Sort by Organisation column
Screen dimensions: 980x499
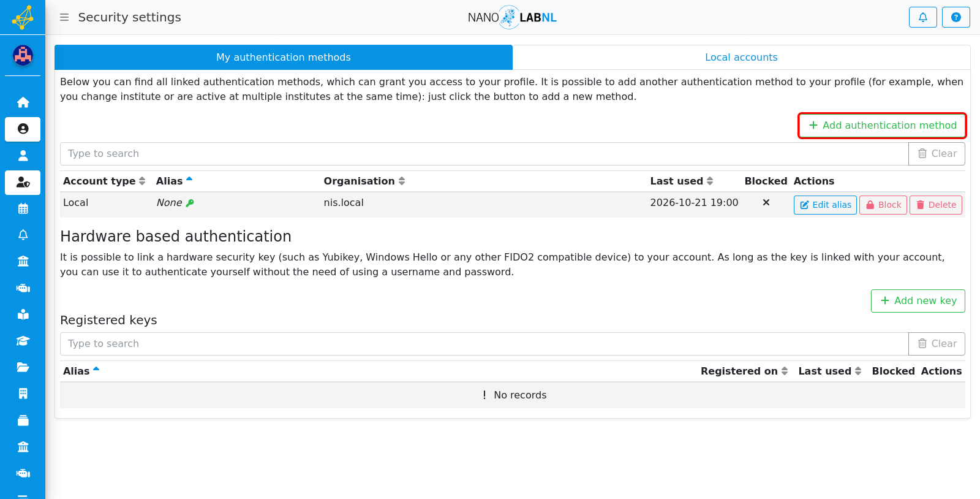tap(364, 181)
